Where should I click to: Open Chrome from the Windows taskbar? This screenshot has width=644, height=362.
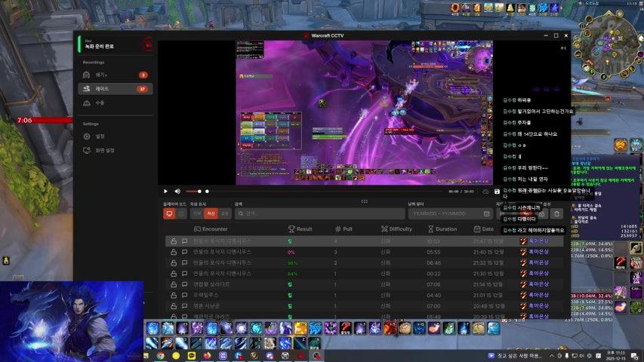click(161, 355)
